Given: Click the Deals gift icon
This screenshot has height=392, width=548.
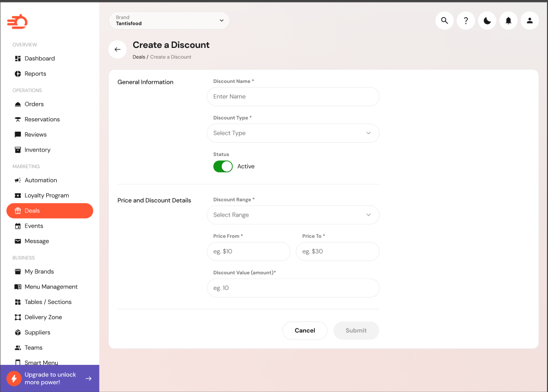Looking at the screenshot, I should pos(18,210).
